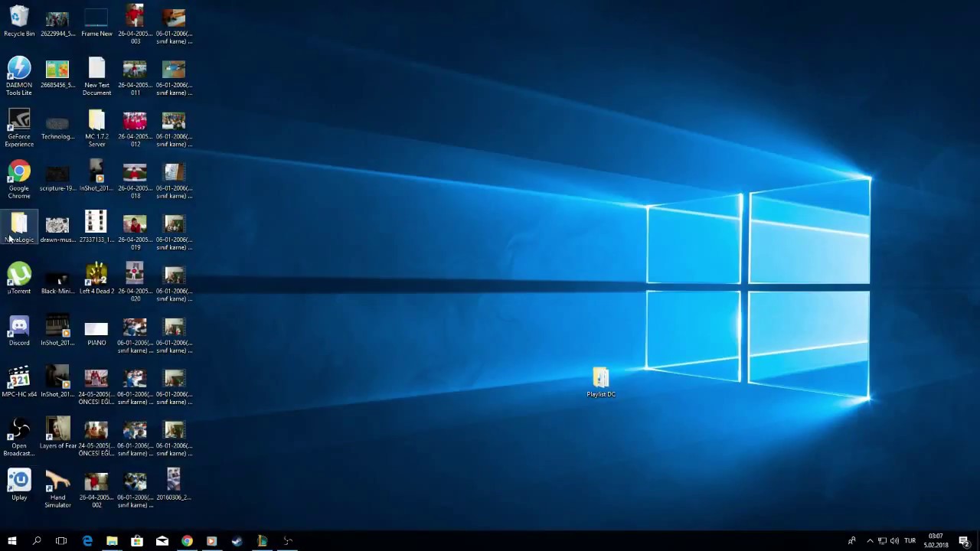980x551 pixels.
Task: Launch DAEMON Tools Lite from the desktop
Action: click(19, 76)
